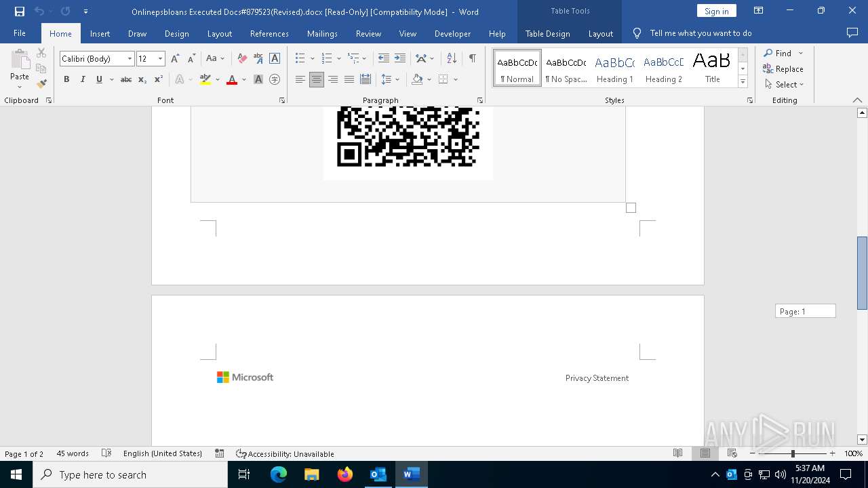
Task: Open File Explorer from the taskbar
Action: 312,474
